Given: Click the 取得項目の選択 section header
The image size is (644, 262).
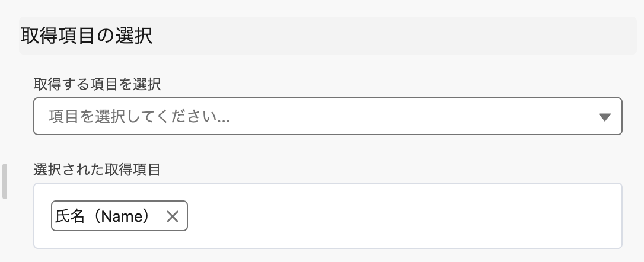Looking at the screenshot, I should coord(87,36).
